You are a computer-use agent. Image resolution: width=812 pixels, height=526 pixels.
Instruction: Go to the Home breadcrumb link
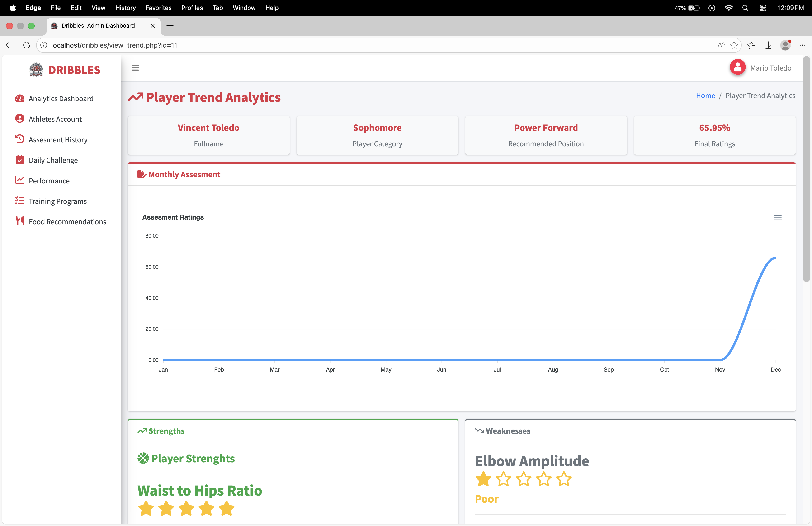click(705, 96)
